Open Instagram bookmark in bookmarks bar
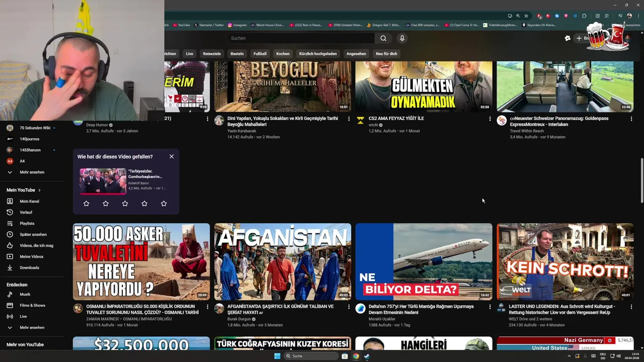644x362 pixels. tap(237, 25)
